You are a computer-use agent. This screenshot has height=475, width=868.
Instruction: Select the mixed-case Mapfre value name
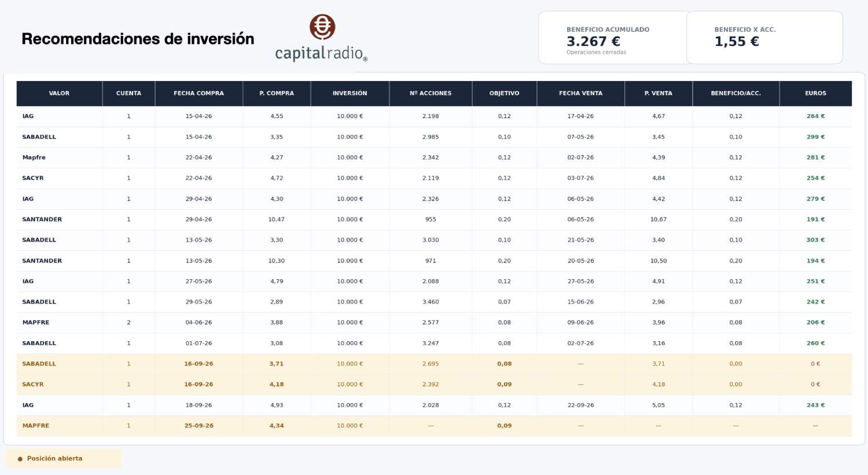point(34,158)
